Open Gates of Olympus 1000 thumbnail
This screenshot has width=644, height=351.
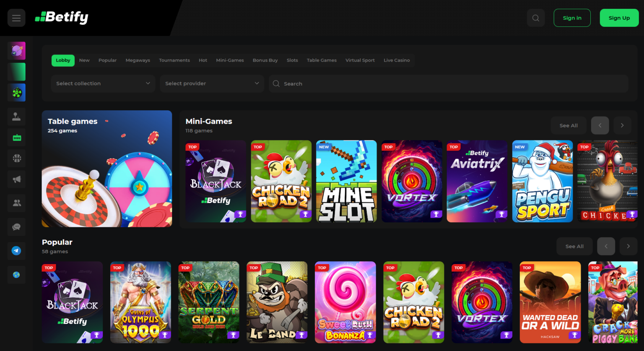(x=140, y=302)
